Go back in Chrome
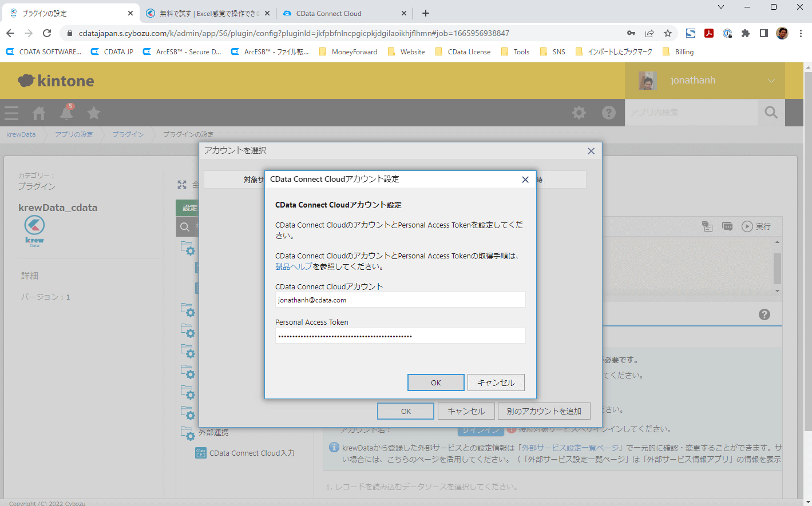812x506 pixels. click(10, 33)
